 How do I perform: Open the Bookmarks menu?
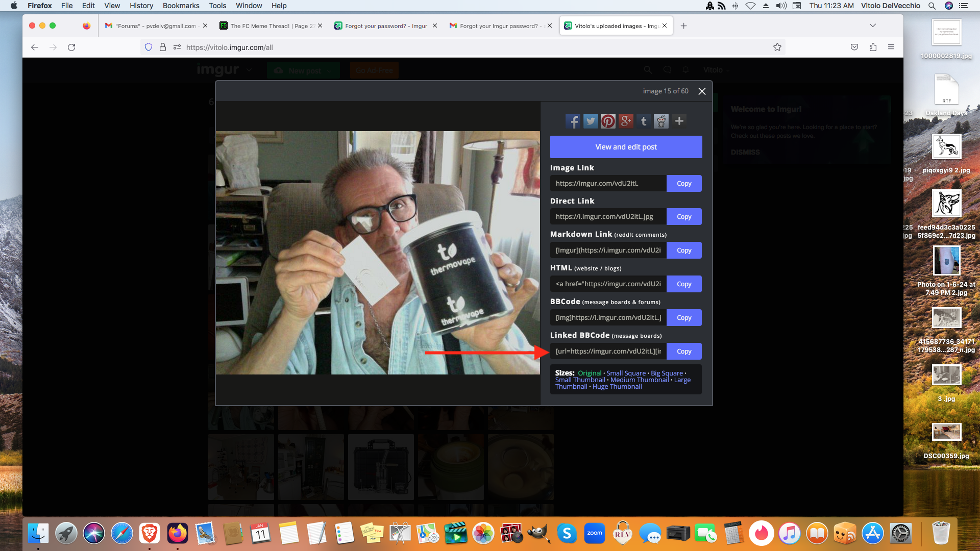[181, 6]
